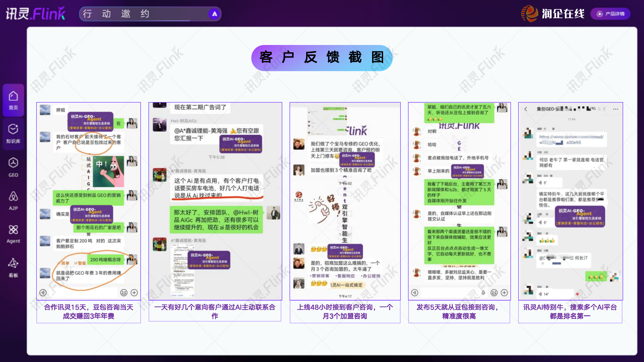644x362 pixels.
Task: Click the green message 看来那两个渠道质量还是很不错的
Action: (459, 245)
